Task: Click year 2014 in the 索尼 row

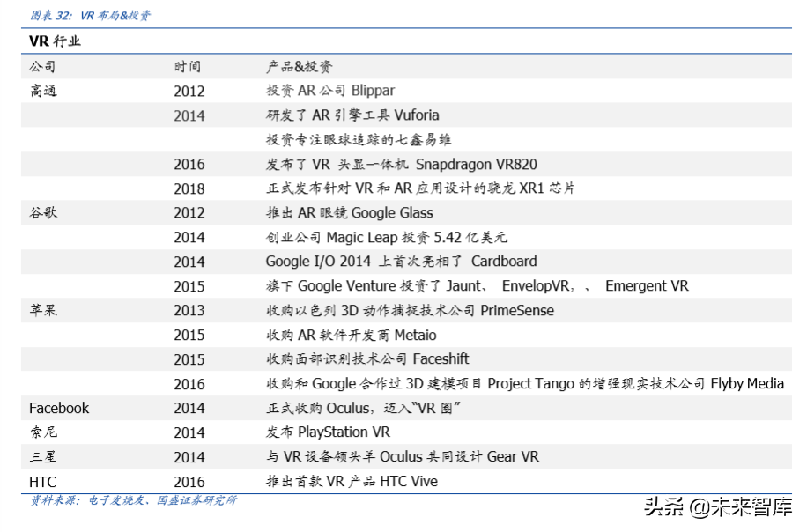Action: point(189,432)
